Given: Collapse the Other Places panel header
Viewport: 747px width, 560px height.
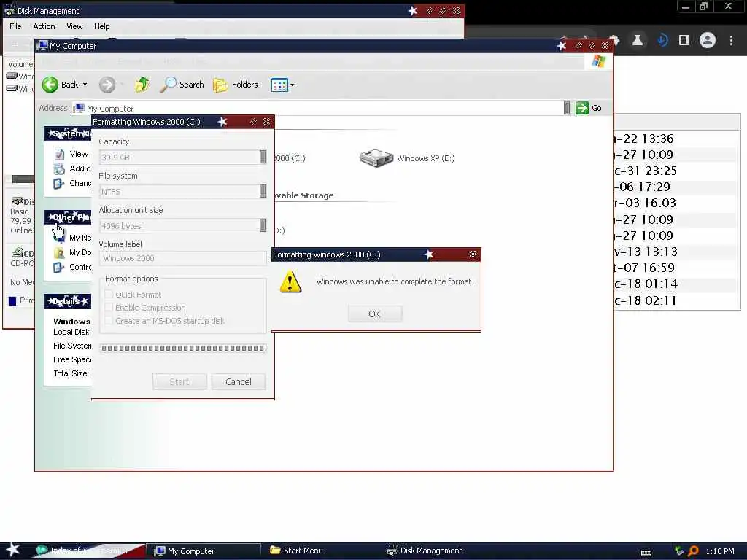Looking at the screenshot, I should point(68,217).
